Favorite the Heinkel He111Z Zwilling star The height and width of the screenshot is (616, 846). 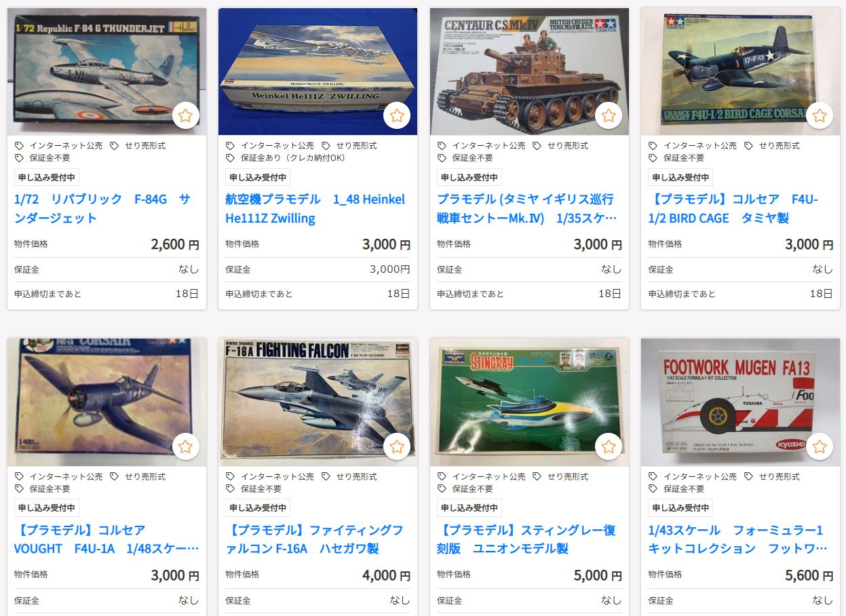click(x=397, y=115)
